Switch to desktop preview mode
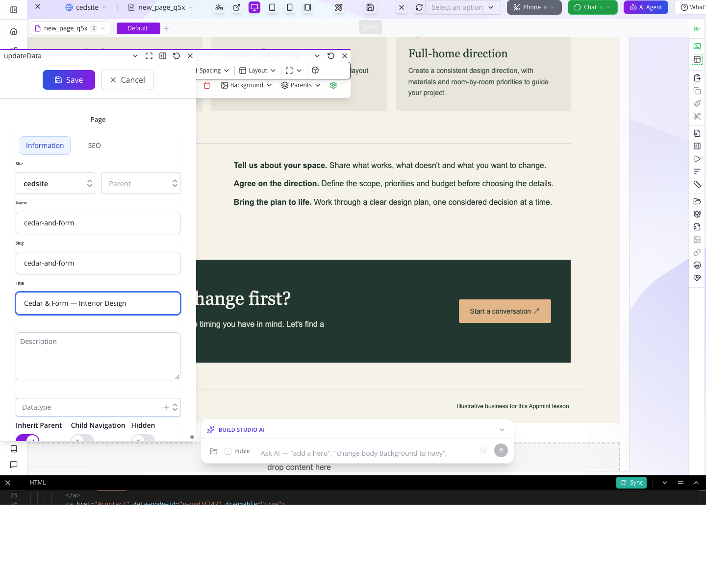This screenshot has width=706, height=588. pos(254,7)
